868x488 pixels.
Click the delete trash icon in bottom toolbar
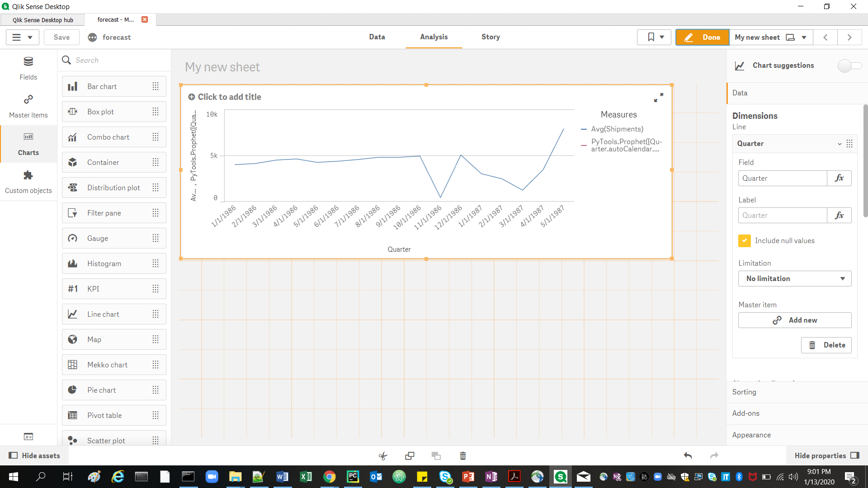coord(462,455)
